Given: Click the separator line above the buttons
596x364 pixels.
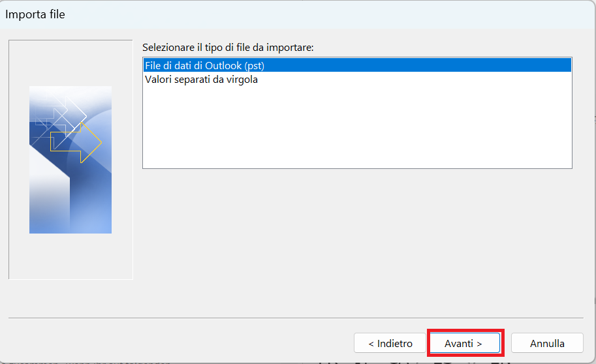Looking at the screenshot, I should click(296, 318).
